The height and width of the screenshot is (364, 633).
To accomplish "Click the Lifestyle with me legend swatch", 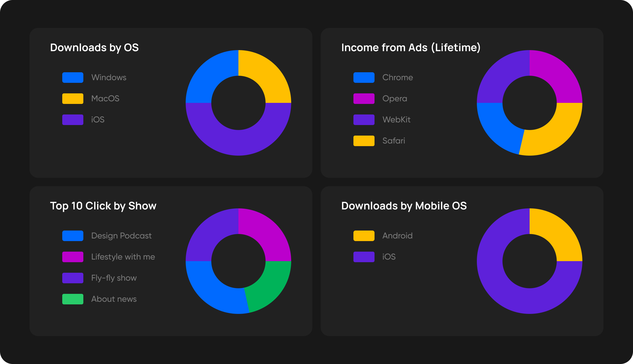I will click(x=72, y=256).
